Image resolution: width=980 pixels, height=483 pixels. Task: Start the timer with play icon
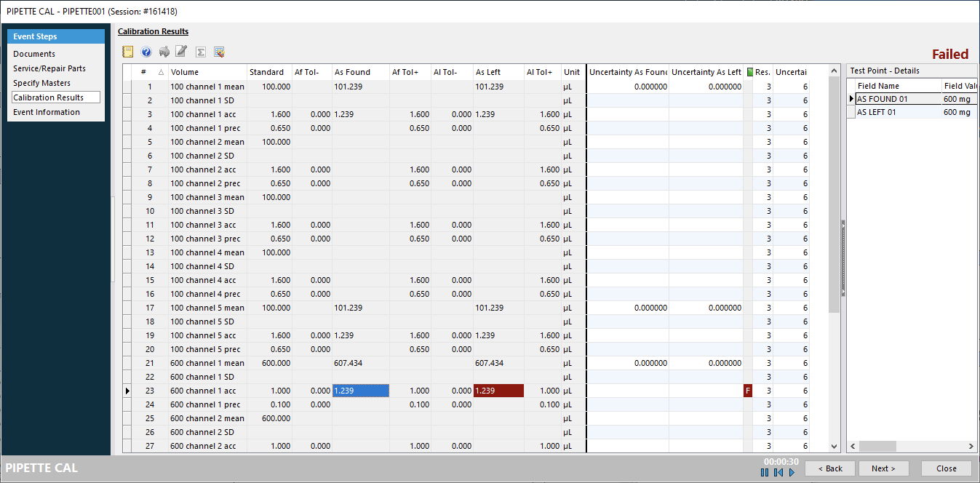[x=792, y=473]
